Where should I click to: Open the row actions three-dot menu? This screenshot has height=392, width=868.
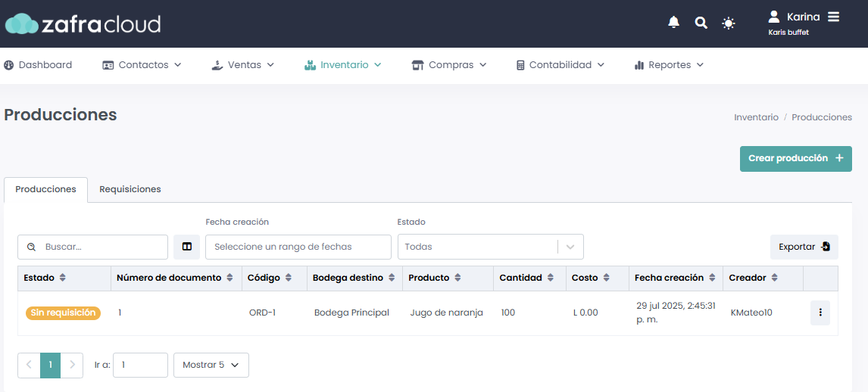point(820,313)
